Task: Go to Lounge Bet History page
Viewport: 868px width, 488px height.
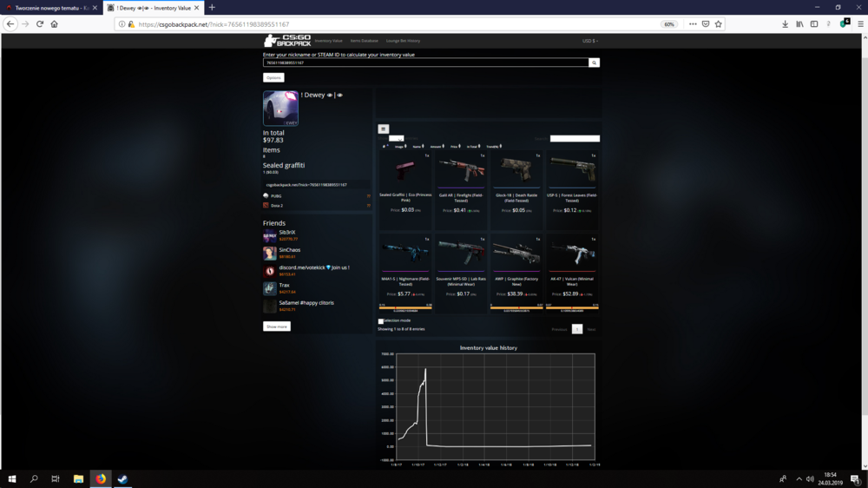Action: point(403,41)
